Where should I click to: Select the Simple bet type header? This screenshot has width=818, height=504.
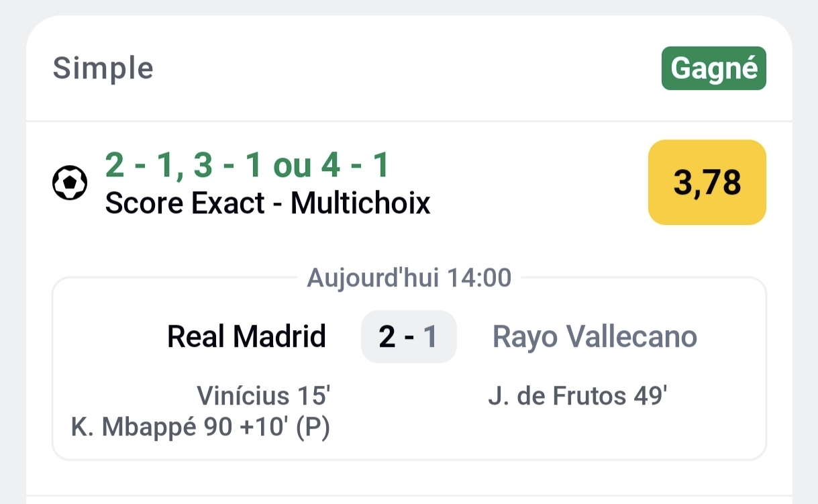pyautogui.click(x=103, y=68)
